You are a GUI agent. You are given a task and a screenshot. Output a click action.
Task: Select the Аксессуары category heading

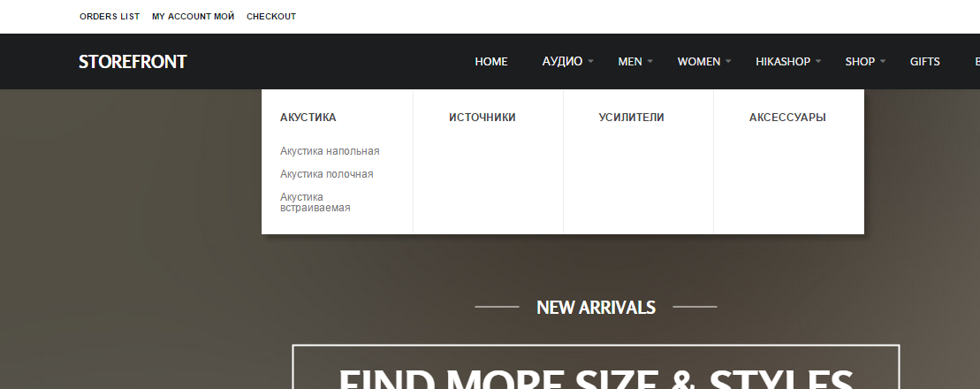(x=787, y=117)
